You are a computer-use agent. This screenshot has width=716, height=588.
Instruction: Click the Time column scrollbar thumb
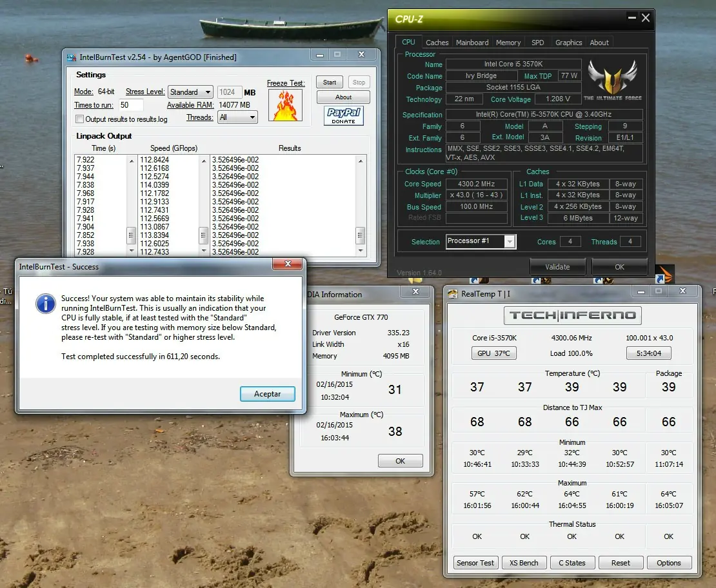132,235
